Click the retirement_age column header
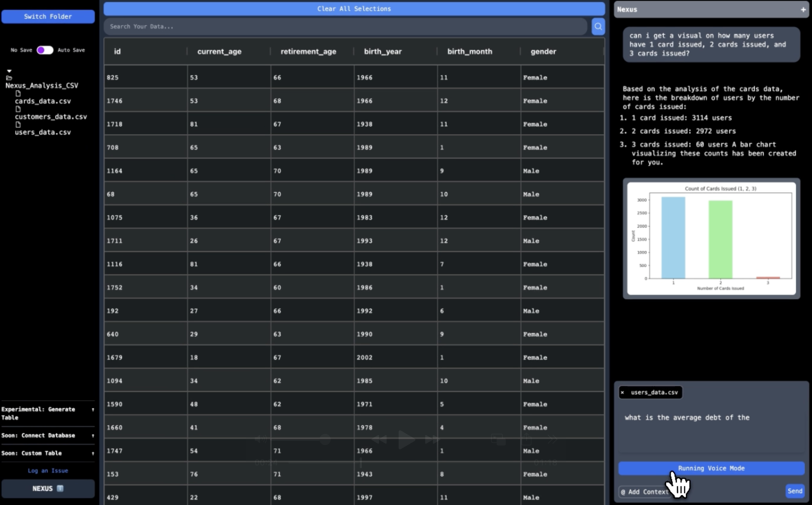812x505 pixels. [308, 51]
